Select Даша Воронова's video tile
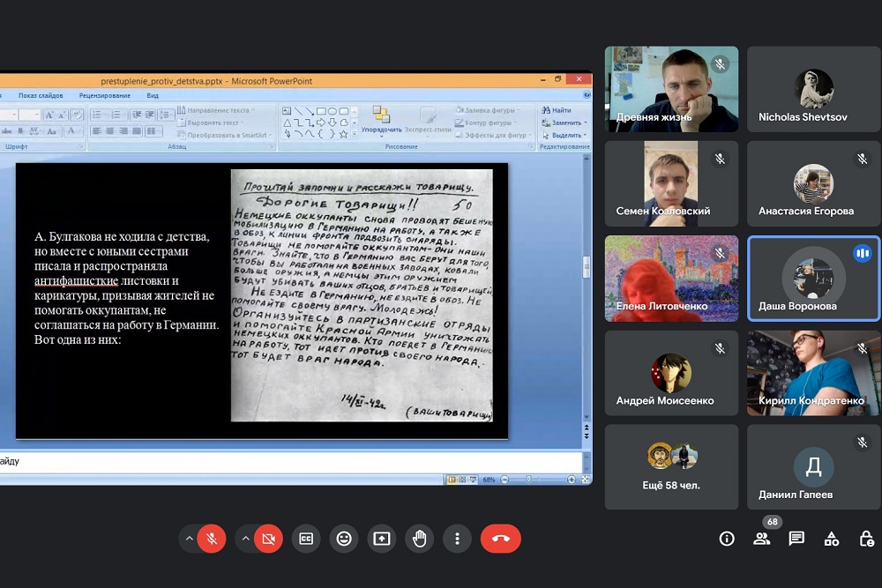 (813, 279)
